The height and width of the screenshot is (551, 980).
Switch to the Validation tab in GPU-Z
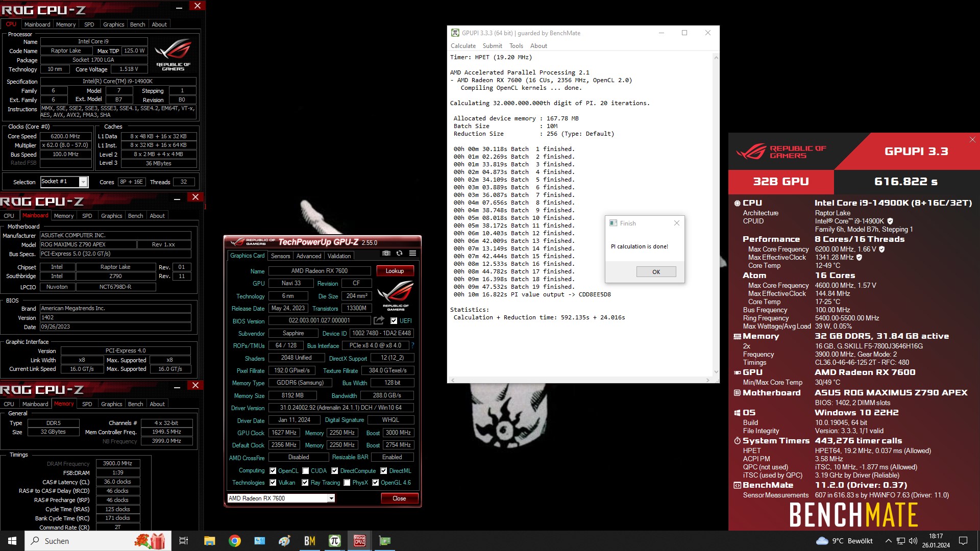(339, 256)
